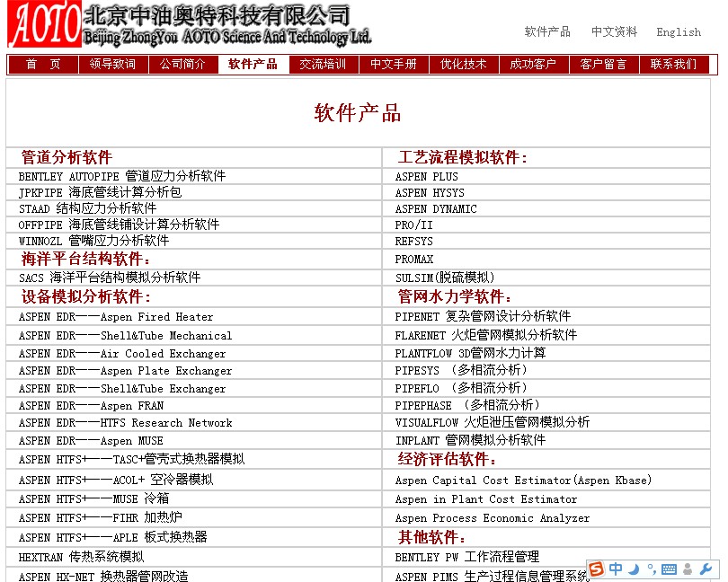This screenshot has height=582, width=728.
Task: Open ASPEN HTFS+ FIHR 加热炉
Action: [x=101, y=518]
